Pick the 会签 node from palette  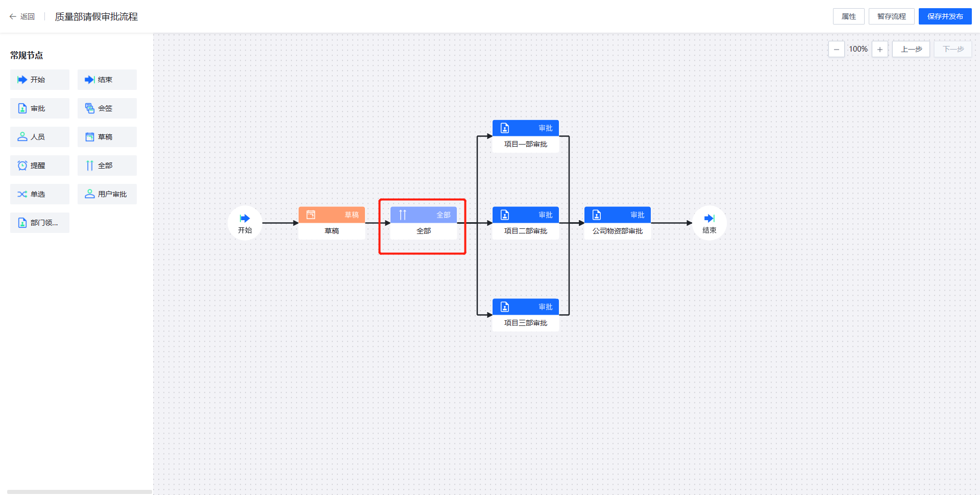(x=107, y=108)
